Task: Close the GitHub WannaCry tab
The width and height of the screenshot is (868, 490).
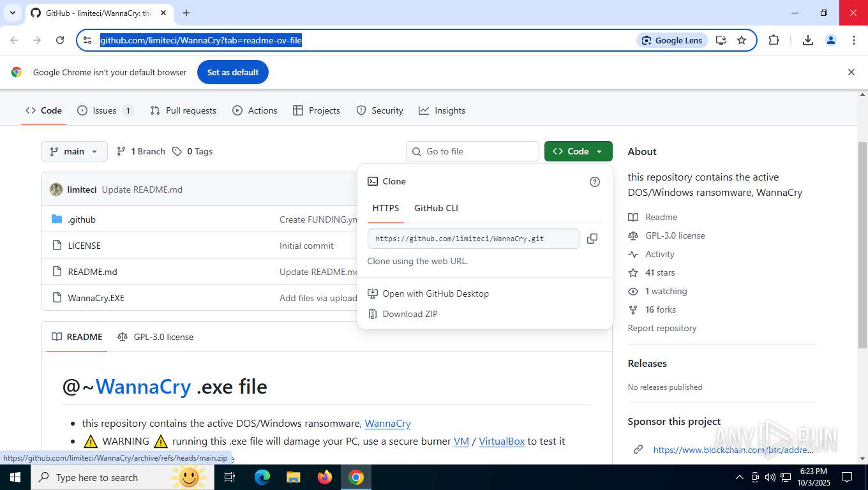Action: pyautogui.click(x=164, y=13)
